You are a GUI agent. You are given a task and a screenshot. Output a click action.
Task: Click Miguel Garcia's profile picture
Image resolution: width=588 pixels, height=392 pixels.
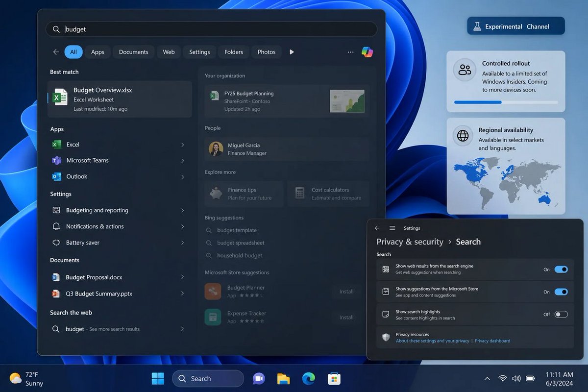coord(216,149)
